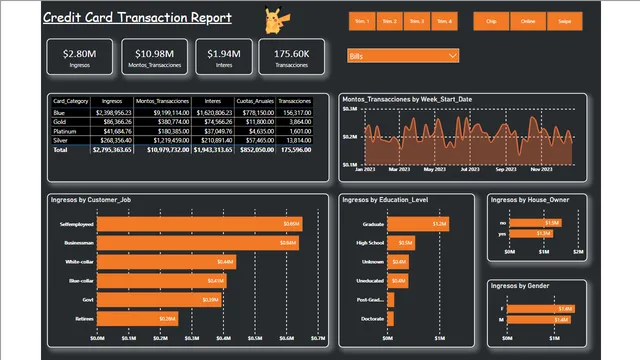Click the Uneducated bar in Education chart
The width and height of the screenshot is (640, 360).
pyautogui.click(x=398, y=281)
